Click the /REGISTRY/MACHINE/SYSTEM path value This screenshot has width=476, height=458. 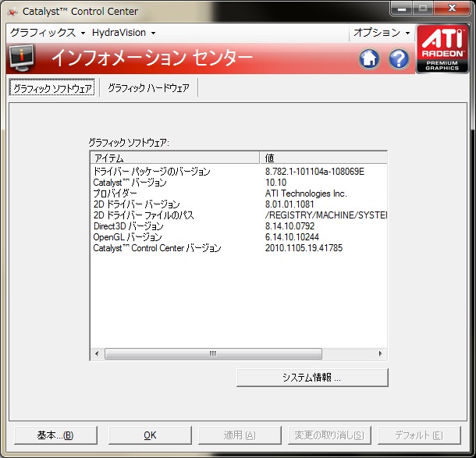pos(326,215)
